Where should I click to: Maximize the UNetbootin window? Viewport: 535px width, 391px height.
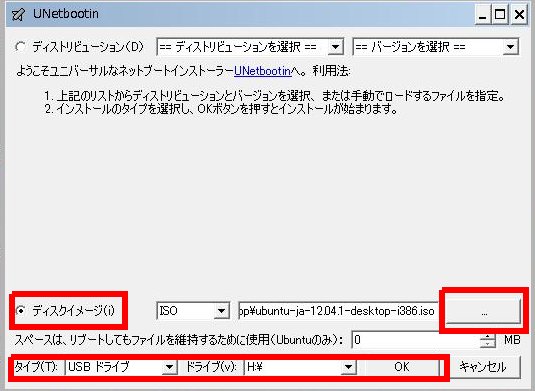coord(500,15)
